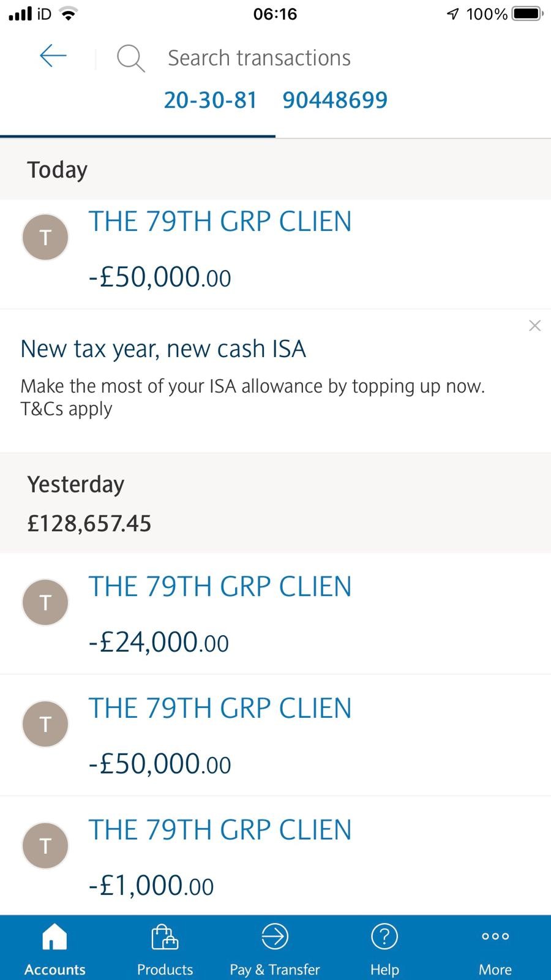Open the More menu
This screenshot has height=980, width=551.
tap(495, 948)
